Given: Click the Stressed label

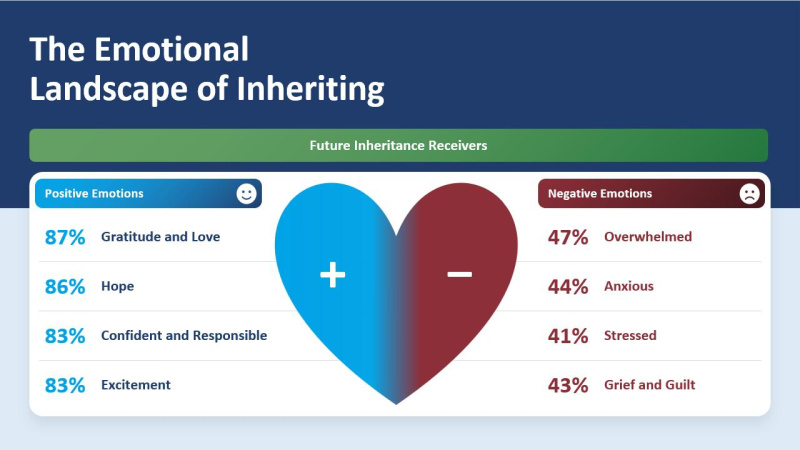Looking at the screenshot, I should tap(630, 336).
